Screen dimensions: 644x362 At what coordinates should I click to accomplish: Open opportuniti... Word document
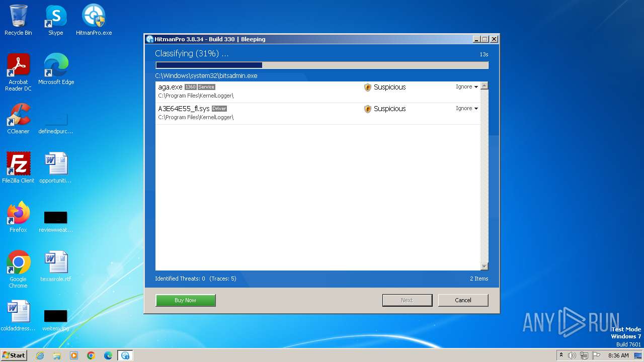(56, 168)
